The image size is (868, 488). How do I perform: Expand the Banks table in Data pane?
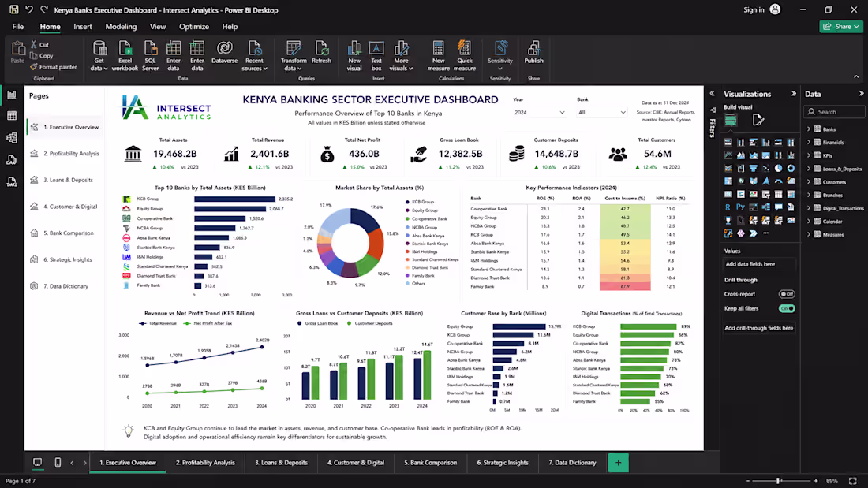pyautogui.click(x=808, y=129)
